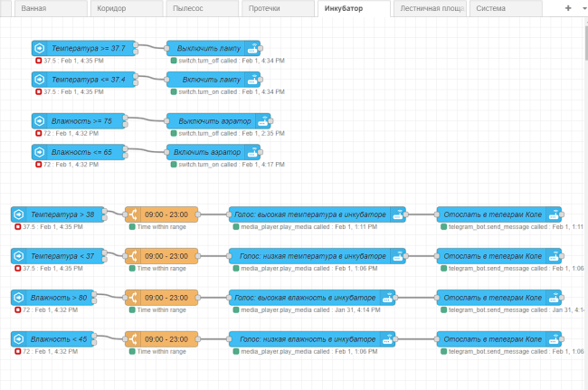Viewport: 588px width, 390px height.
Task: Click the state icon on "Влажность >= 75" node
Action: pos(39,120)
